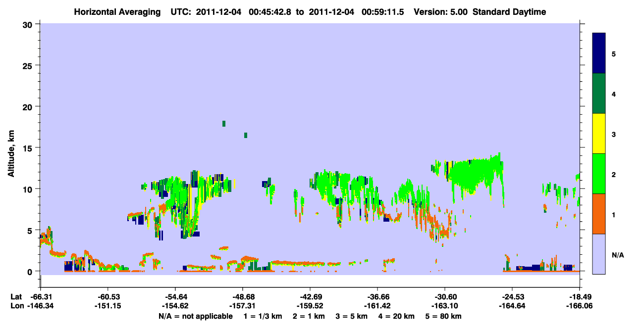
Task: Click the isolated green pixel near 16.5 km altitude
Action: coord(245,135)
